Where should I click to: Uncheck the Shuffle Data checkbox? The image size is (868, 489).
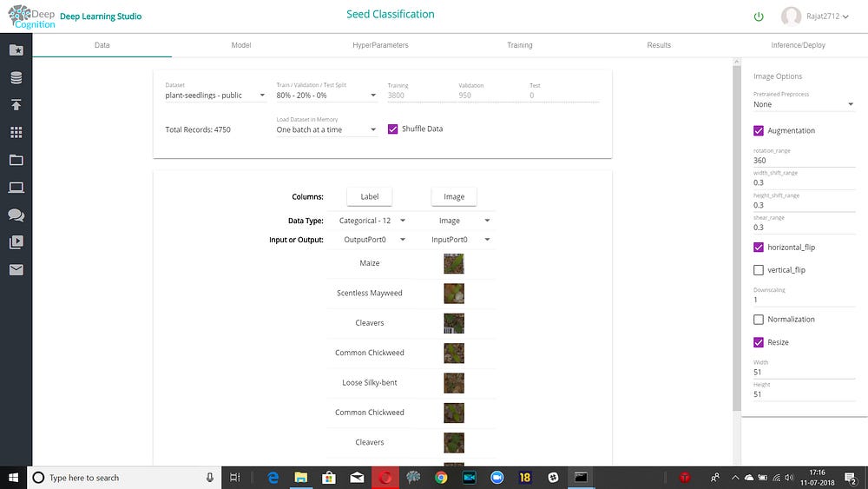pyautogui.click(x=392, y=129)
